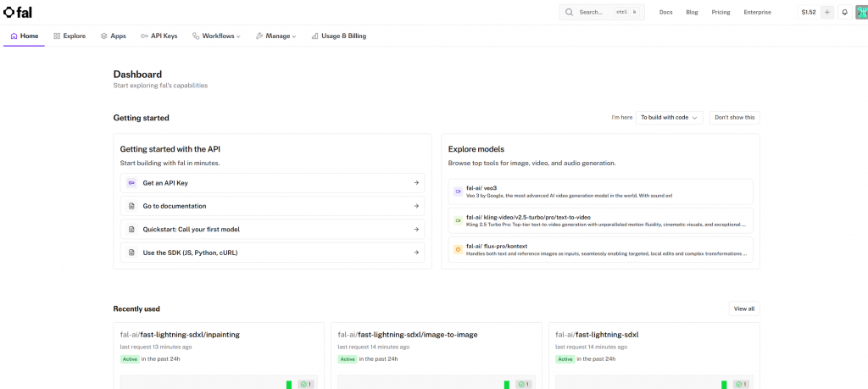Click the kling-video model green icon

coord(458,220)
